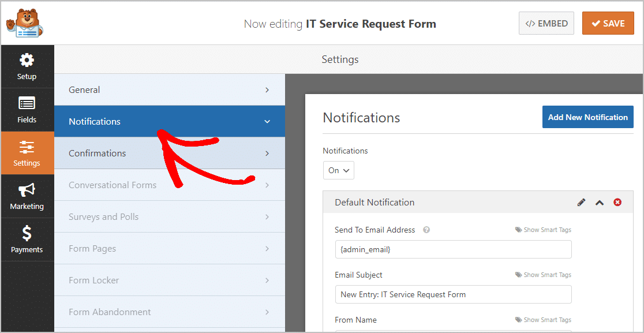This screenshot has width=644, height=333.
Task: Expand Surveys and Polls via its chevron
Action: (x=267, y=217)
